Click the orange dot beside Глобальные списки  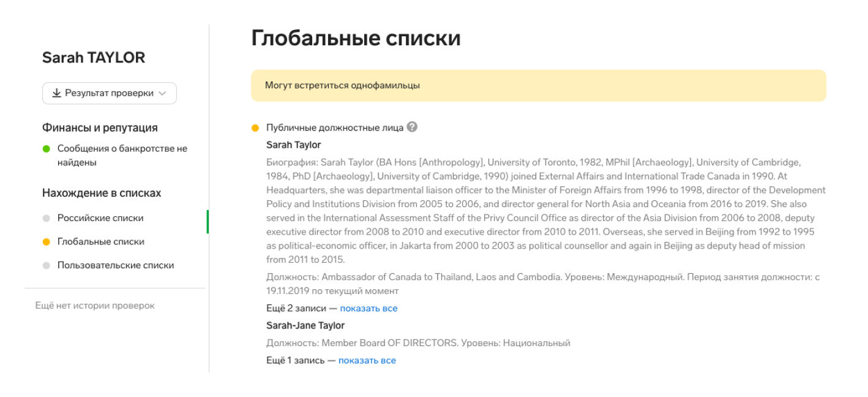[x=47, y=242]
